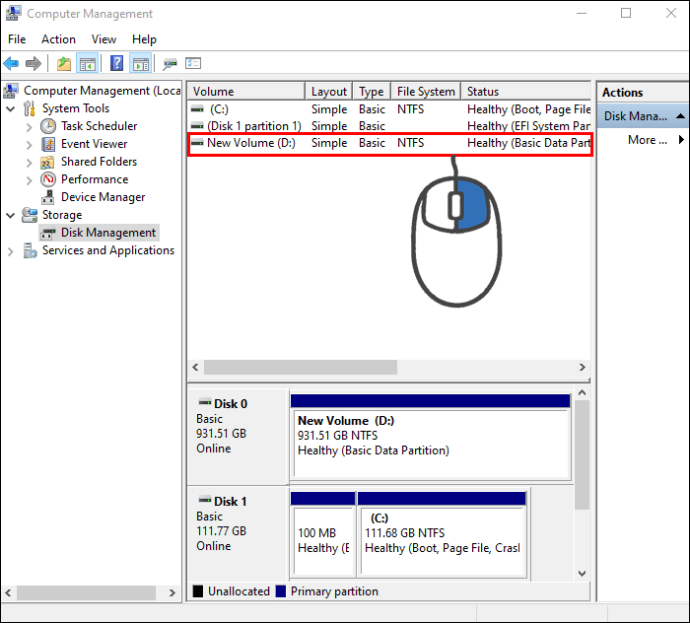Sort by the Layout column header

[x=329, y=92]
